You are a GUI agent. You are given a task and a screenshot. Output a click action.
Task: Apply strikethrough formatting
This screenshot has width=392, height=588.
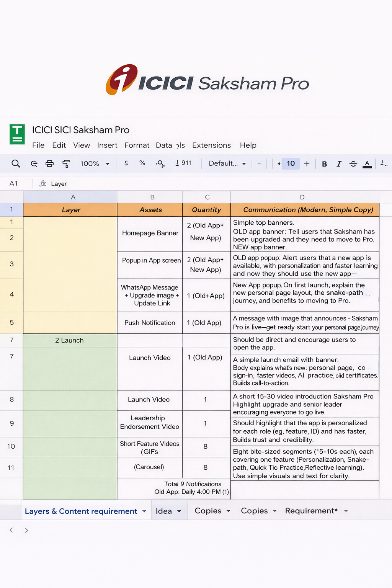(x=353, y=164)
